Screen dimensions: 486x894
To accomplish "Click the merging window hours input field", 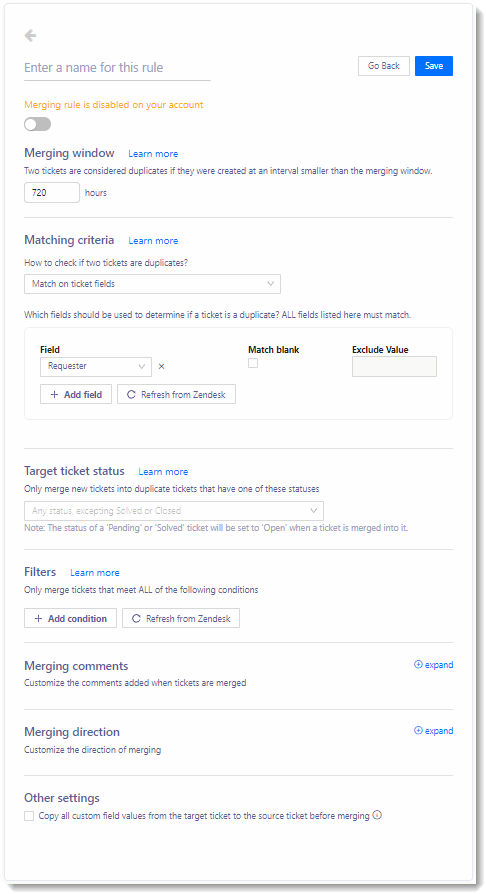I will pos(52,193).
